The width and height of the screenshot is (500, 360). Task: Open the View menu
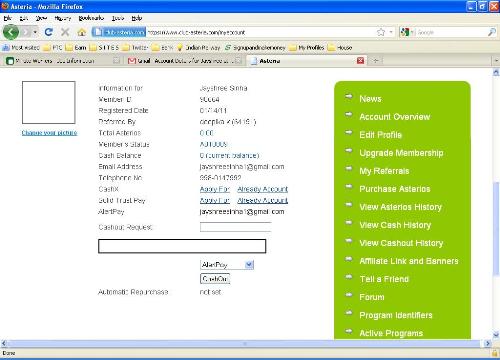point(41,18)
